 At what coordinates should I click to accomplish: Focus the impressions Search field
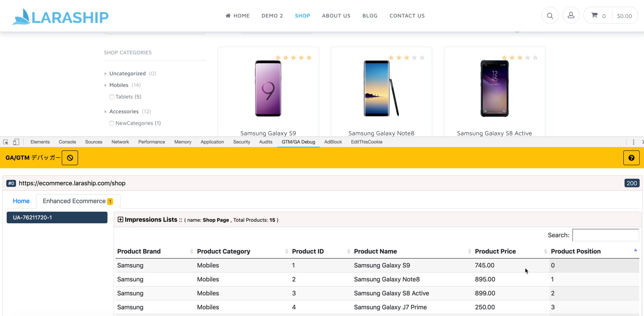click(606, 235)
